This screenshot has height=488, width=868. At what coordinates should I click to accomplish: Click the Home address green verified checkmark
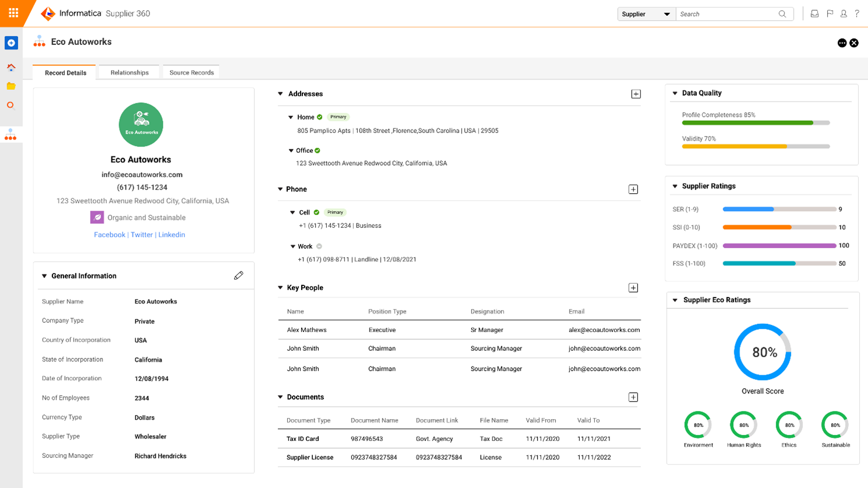(320, 117)
